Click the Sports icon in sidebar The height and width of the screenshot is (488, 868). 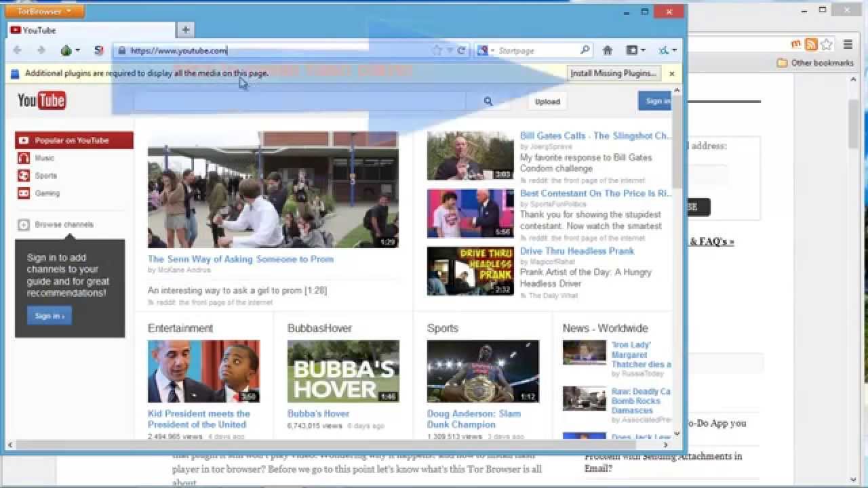click(x=24, y=176)
